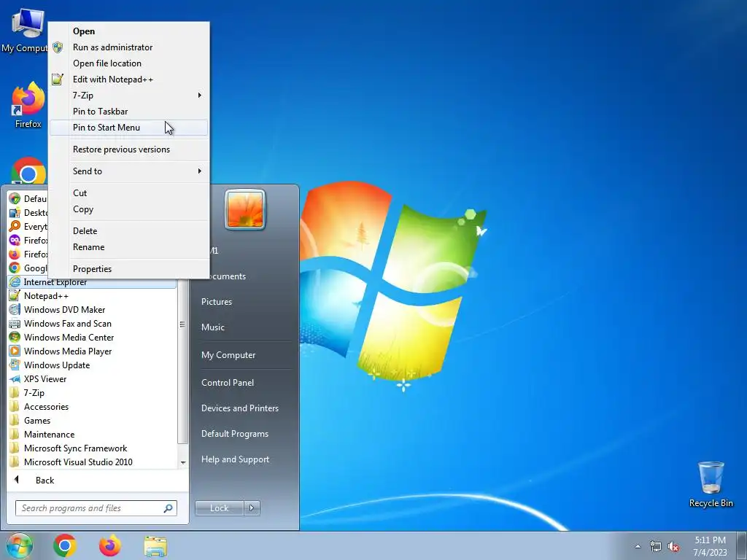747x560 pixels.
Task: Click the Notepad++ icon in context menu
Action: pyautogui.click(x=58, y=79)
